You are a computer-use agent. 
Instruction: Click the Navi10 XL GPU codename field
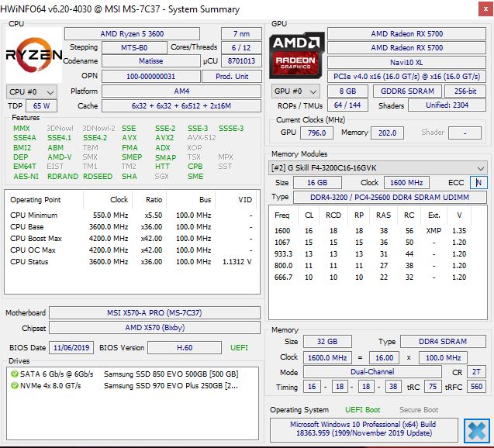406,62
